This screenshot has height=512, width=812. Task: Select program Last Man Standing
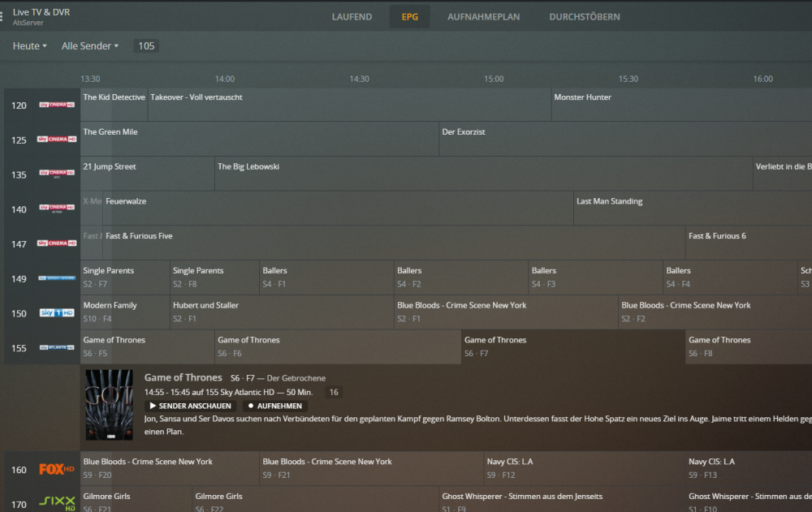693,209
